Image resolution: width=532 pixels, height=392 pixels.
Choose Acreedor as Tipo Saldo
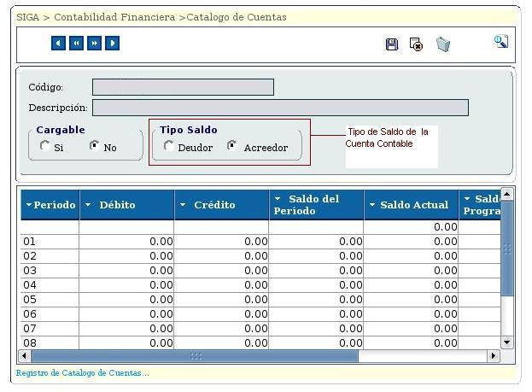click(232, 146)
